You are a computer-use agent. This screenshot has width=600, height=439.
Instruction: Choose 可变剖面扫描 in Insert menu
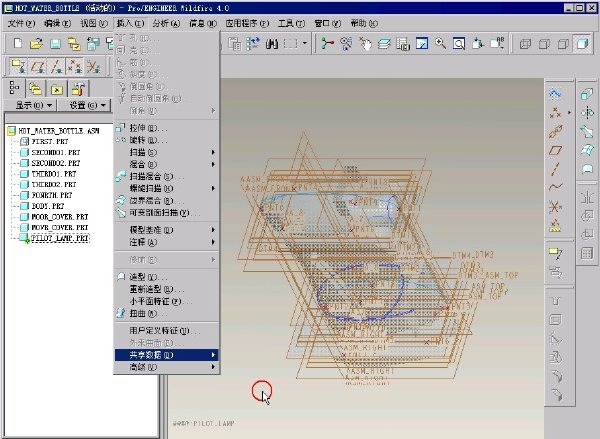click(x=167, y=213)
